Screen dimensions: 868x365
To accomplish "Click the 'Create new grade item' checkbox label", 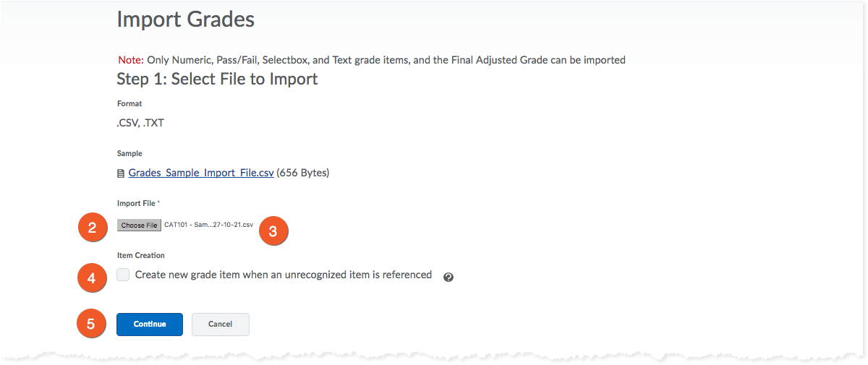I will point(283,275).
